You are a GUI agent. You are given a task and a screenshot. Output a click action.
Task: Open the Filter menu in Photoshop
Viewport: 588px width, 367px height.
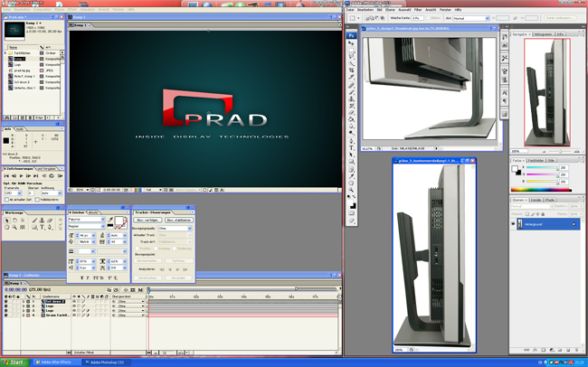click(418, 10)
